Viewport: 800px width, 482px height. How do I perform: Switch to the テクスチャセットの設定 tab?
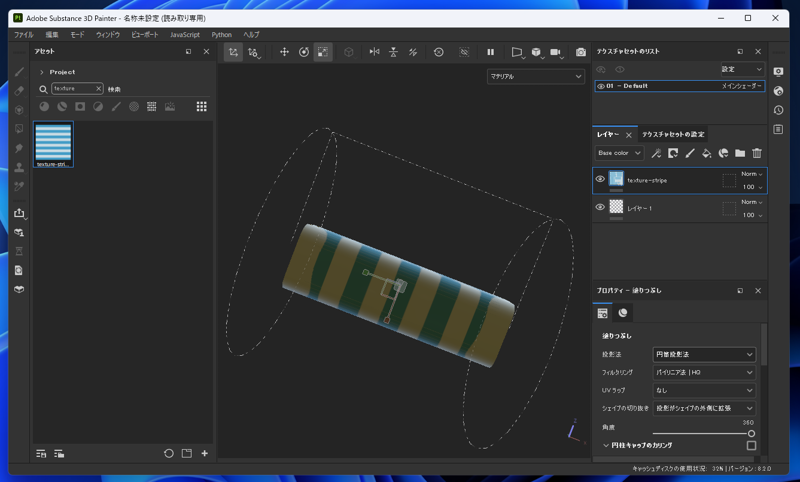pos(673,134)
